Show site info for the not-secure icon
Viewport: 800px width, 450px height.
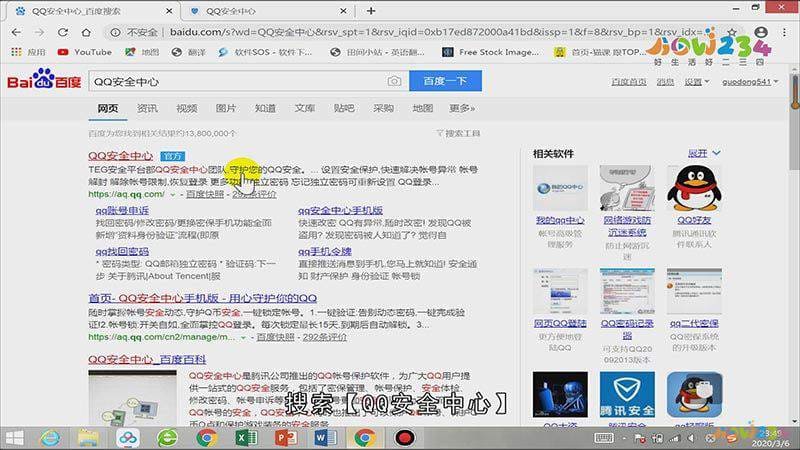click(x=115, y=32)
